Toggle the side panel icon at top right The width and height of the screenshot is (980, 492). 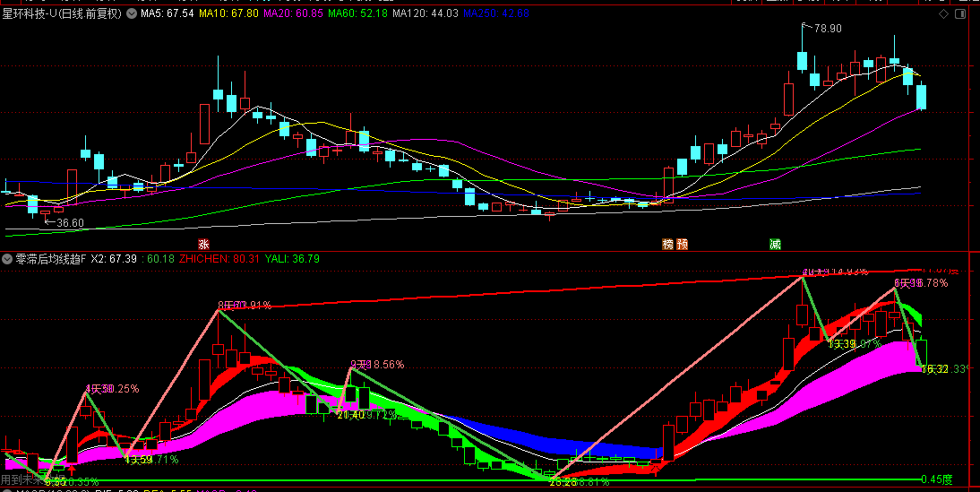[960, 13]
